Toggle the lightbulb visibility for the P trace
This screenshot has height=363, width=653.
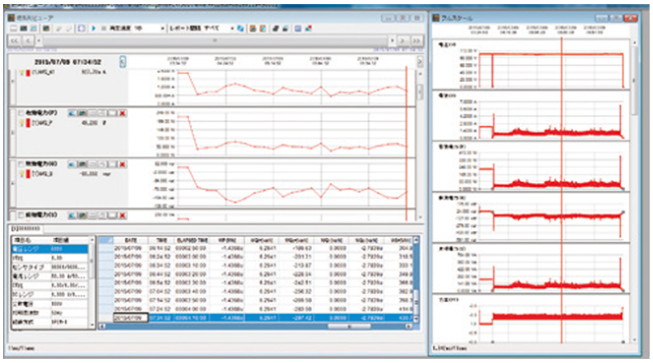tap(22, 123)
